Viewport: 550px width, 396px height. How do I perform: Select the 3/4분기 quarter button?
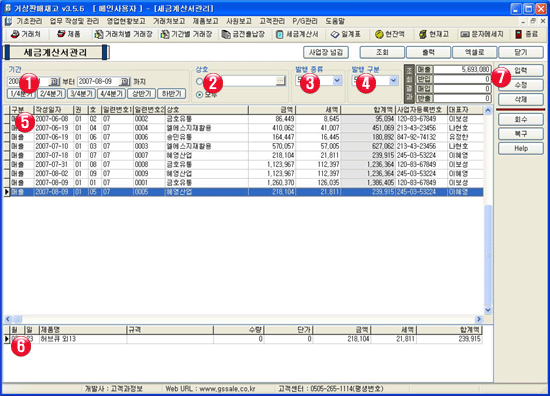(x=81, y=94)
